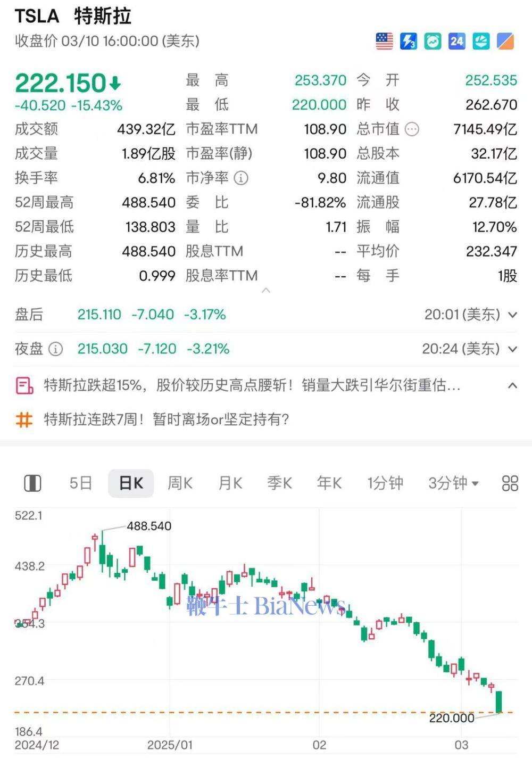Tap the 总股本 value 32.17亿
Viewport: 532px width, 758px height.
tap(494, 154)
